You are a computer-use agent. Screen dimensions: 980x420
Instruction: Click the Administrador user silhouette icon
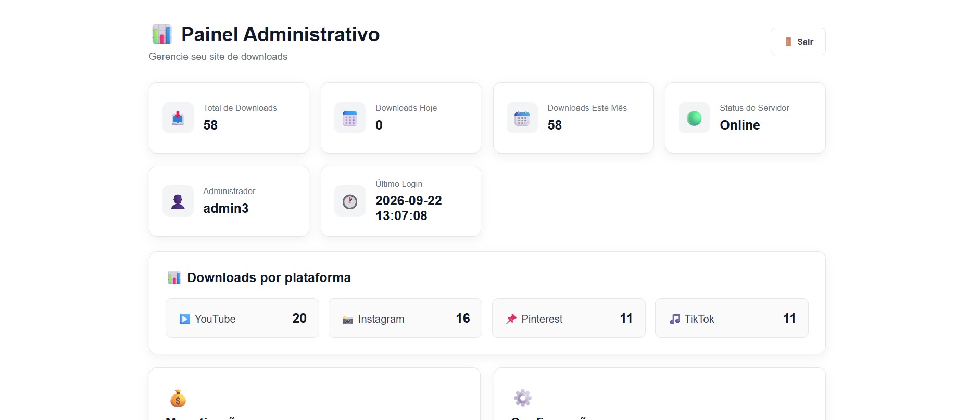[x=178, y=201]
